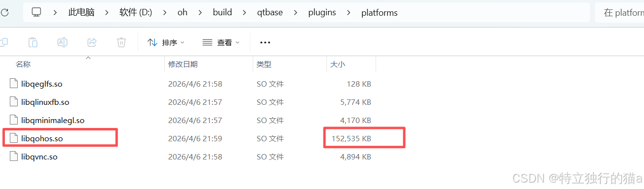This screenshot has height=189, width=644.
Task: Expand the chevron between plugins and platforms
Action: click(x=349, y=13)
